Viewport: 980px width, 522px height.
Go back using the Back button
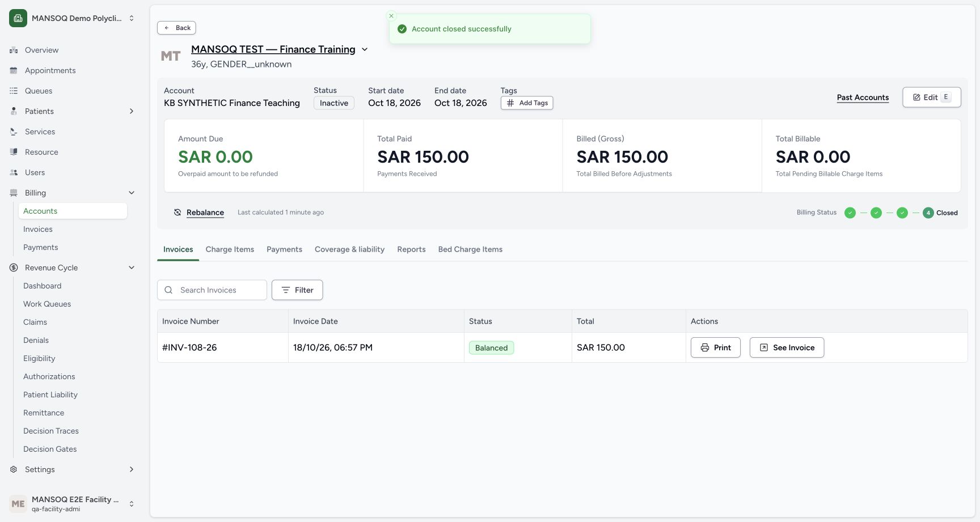tap(176, 28)
